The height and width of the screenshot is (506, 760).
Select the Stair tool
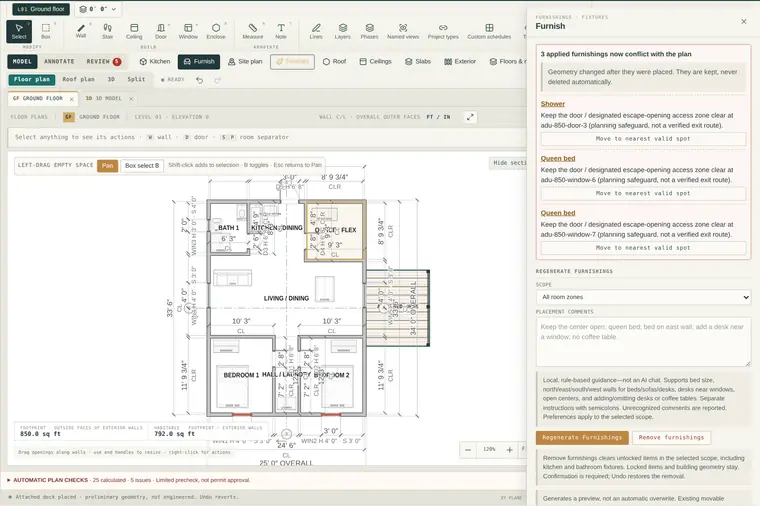click(108, 31)
